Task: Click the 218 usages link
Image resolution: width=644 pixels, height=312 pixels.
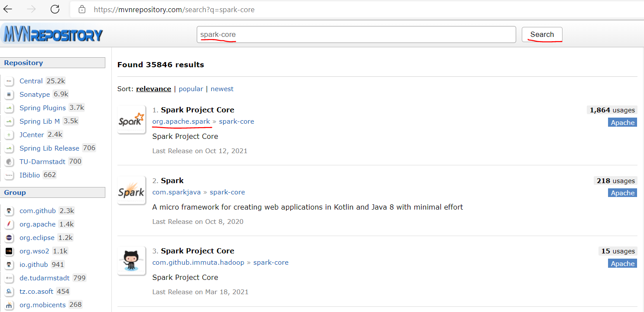Action: click(615, 181)
